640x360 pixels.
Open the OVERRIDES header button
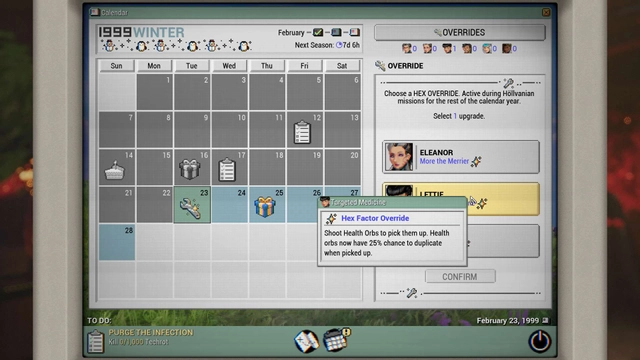click(460, 32)
